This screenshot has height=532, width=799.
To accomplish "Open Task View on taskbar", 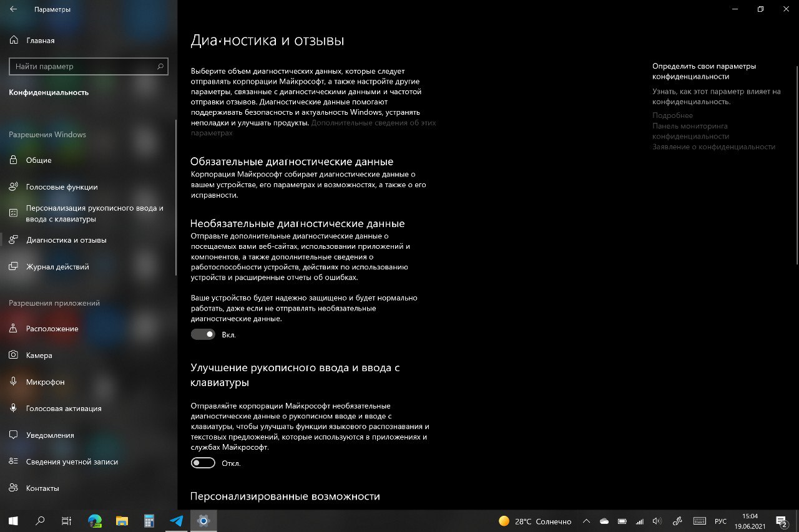I will coord(67,520).
